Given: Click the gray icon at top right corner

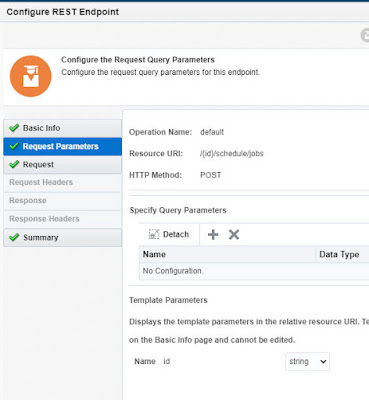Looking at the screenshot, I should pos(365,35).
